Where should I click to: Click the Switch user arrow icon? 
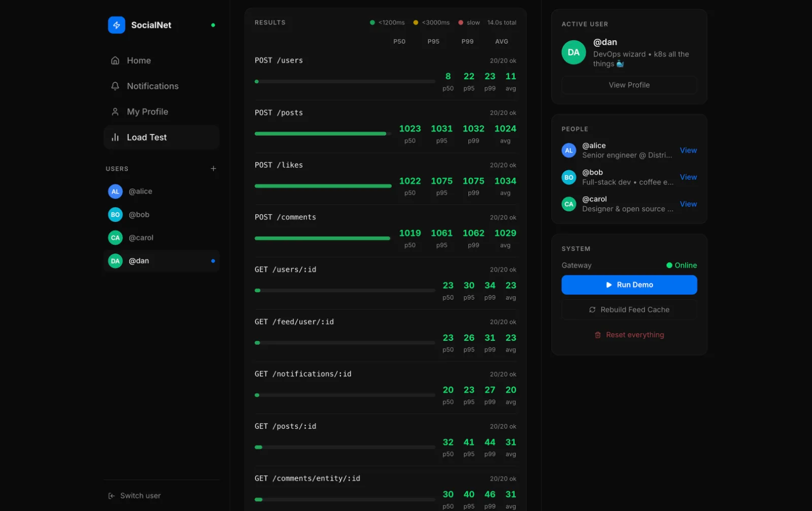pyautogui.click(x=112, y=496)
